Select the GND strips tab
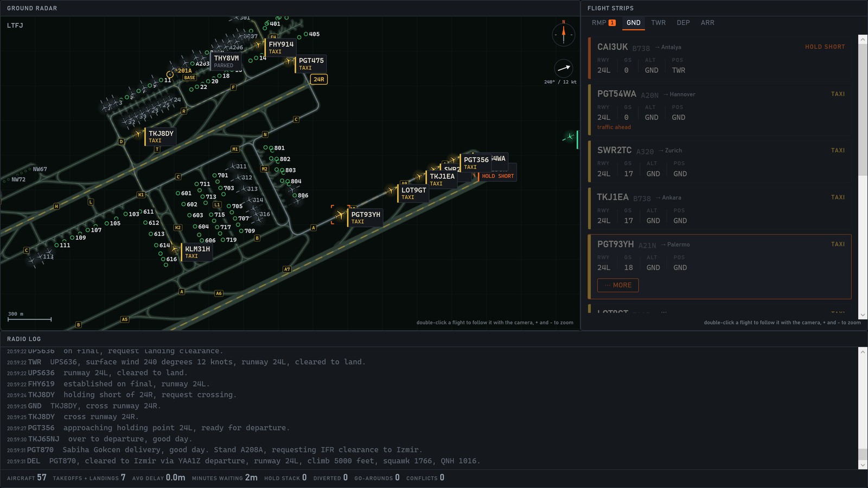 [634, 23]
